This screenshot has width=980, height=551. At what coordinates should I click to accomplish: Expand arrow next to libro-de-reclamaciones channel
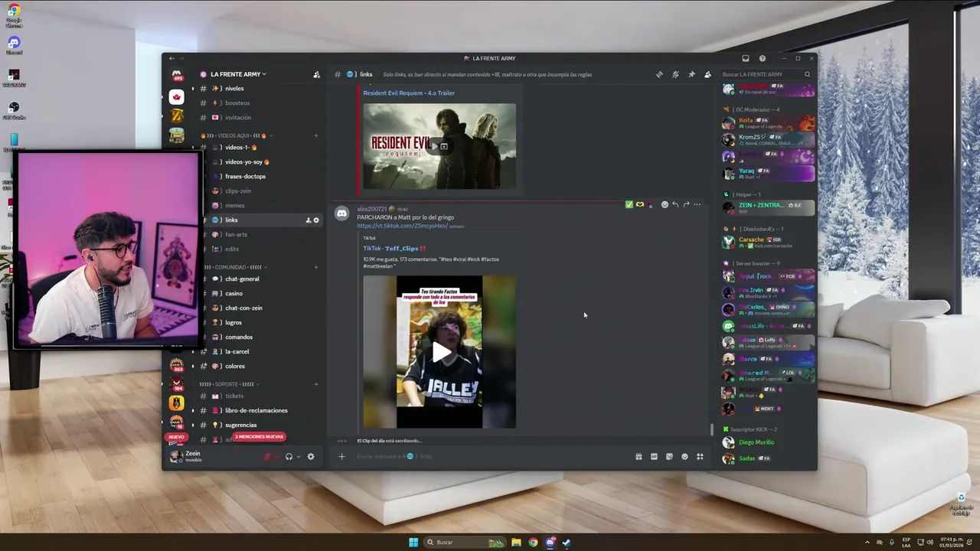[193, 411]
